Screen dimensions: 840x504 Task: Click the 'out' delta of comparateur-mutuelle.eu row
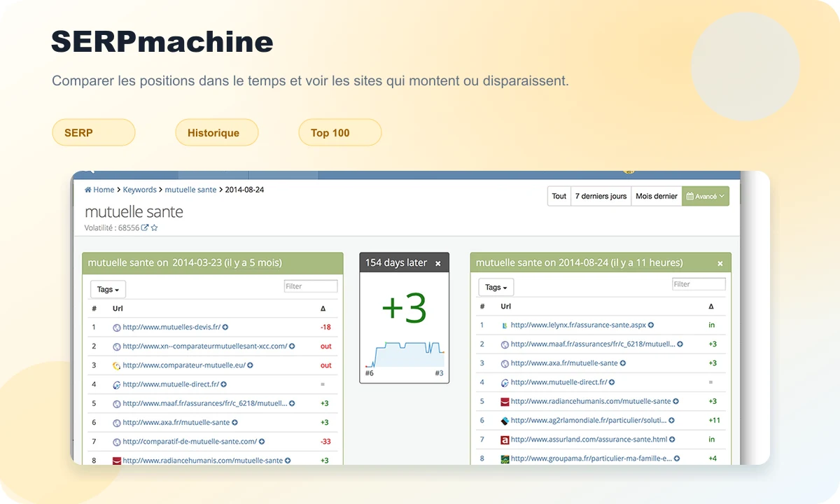(326, 365)
